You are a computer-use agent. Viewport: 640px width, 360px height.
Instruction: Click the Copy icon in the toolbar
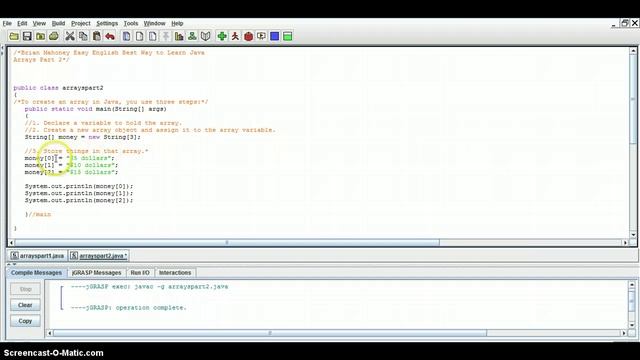[x=83, y=36]
